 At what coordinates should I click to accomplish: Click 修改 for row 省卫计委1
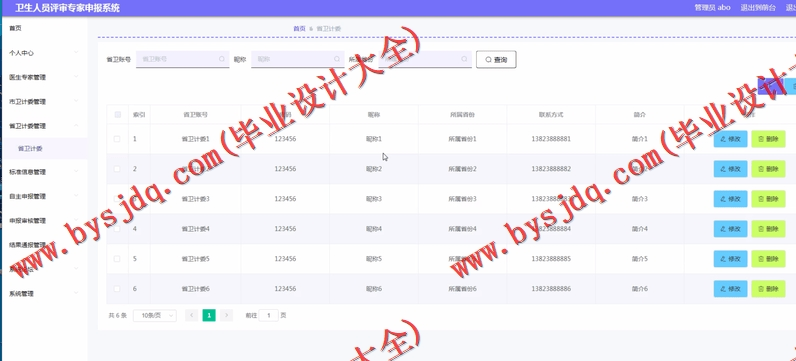tap(731, 139)
